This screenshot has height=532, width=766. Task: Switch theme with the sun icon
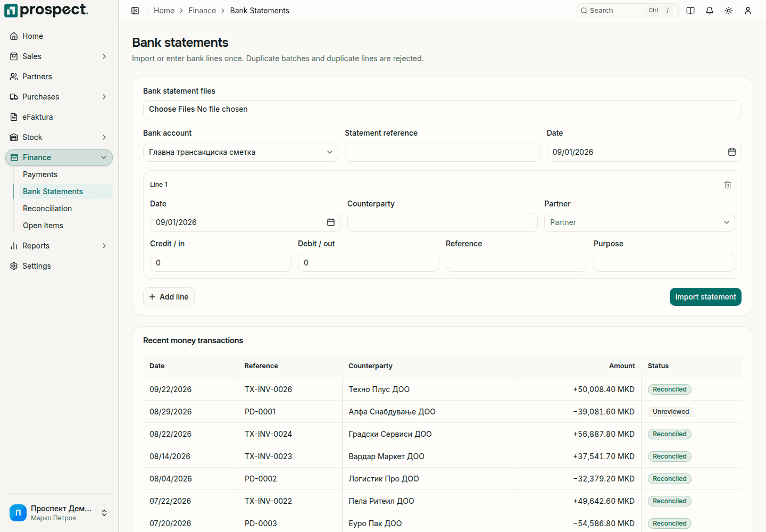(729, 11)
